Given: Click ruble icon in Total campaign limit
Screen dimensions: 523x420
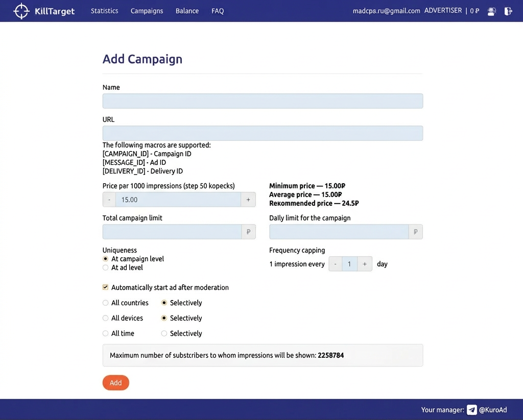Looking at the screenshot, I should pos(249,232).
